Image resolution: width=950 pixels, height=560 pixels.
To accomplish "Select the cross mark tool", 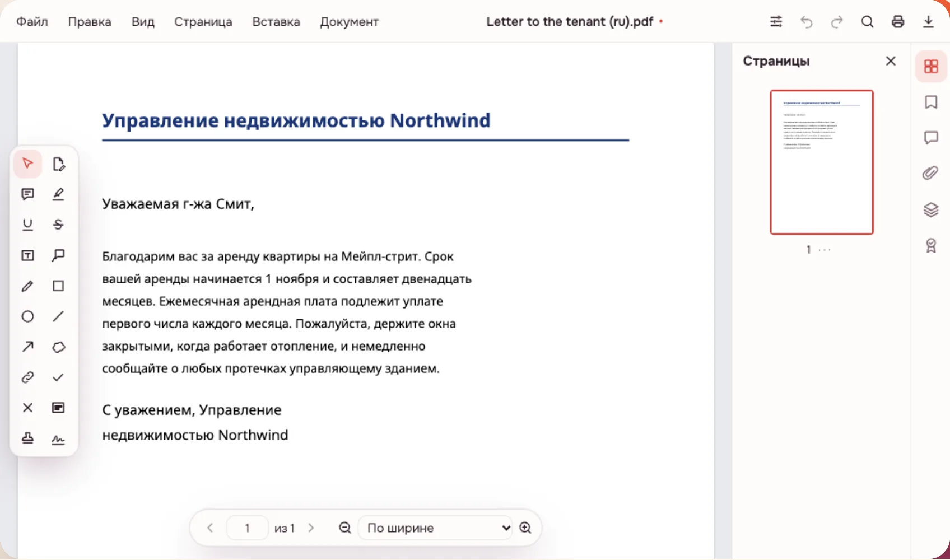I will pyautogui.click(x=27, y=408).
